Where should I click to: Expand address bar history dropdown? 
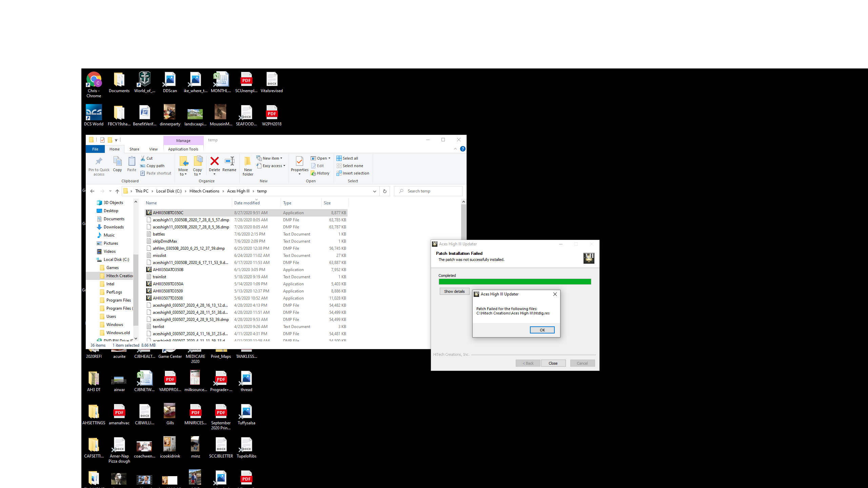pyautogui.click(x=375, y=191)
